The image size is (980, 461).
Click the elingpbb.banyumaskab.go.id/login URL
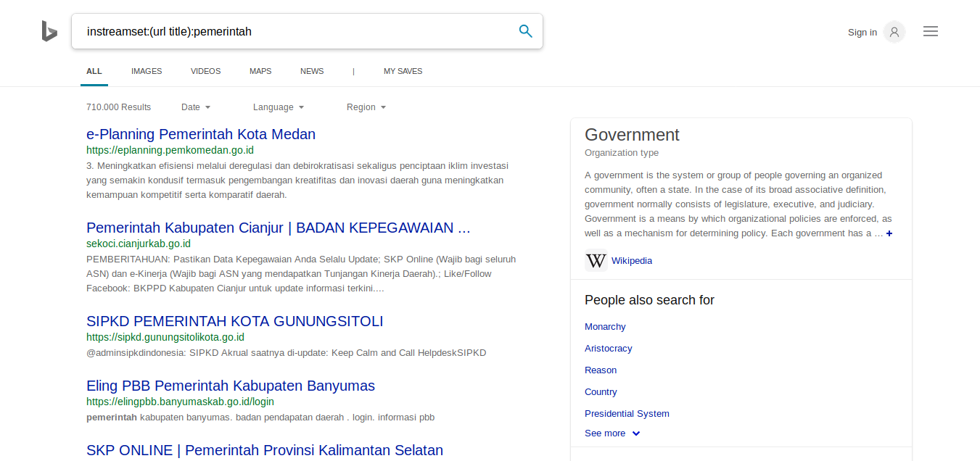click(180, 402)
